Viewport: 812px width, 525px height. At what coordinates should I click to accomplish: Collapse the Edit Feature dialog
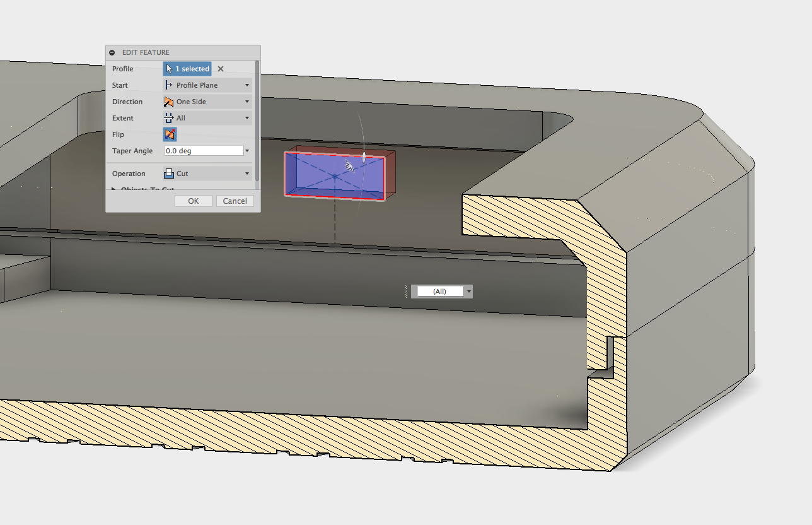pos(112,52)
